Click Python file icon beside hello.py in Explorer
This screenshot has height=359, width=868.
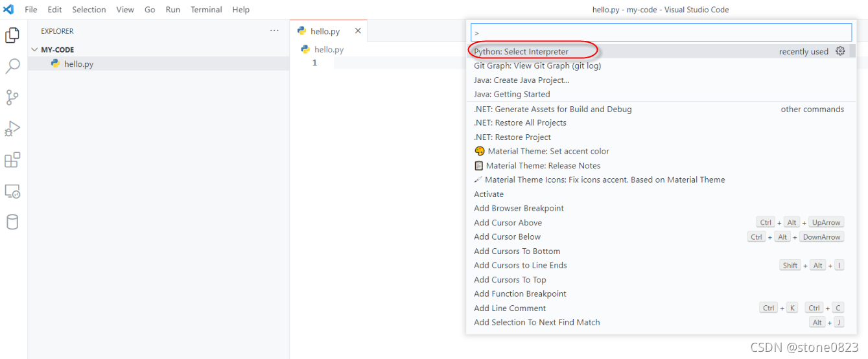tap(56, 64)
